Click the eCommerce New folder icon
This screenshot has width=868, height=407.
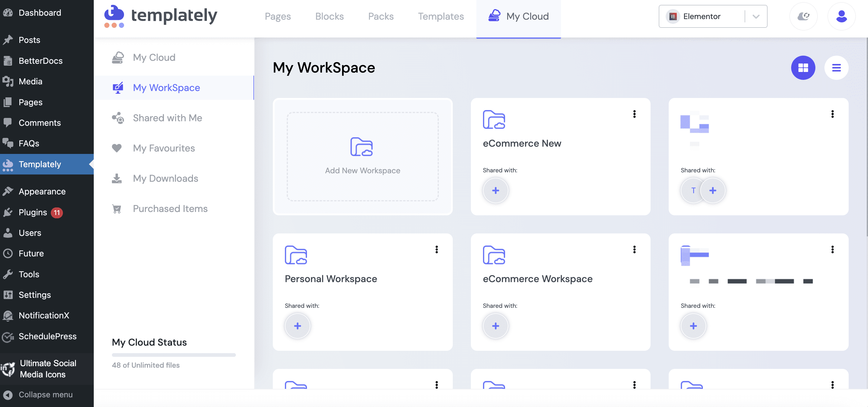pyautogui.click(x=494, y=120)
